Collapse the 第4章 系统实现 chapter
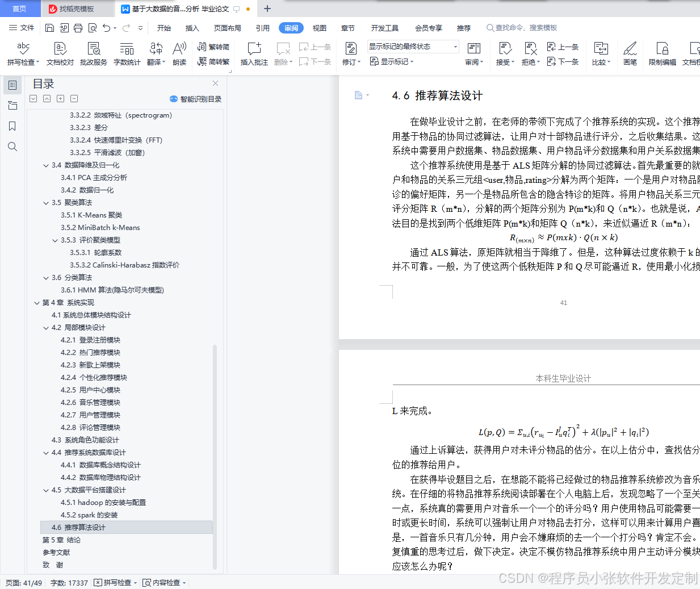This screenshot has height=589, width=700. coord(37,303)
